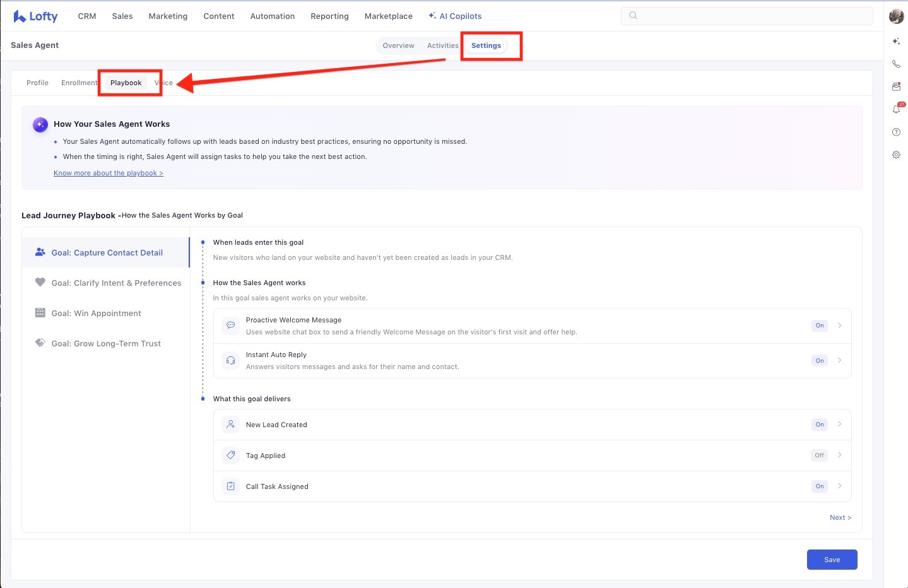Expand the New Lead Created row chevron

click(x=839, y=425)
